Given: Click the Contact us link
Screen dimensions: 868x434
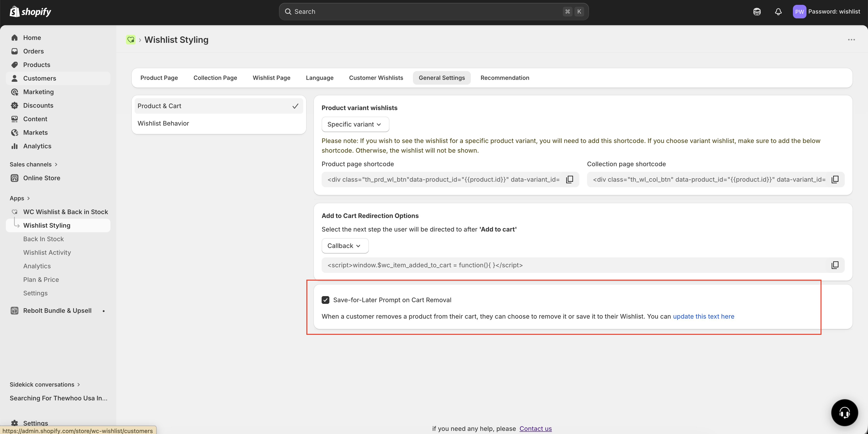Looking at the screenshot, I should [x=535, y=429].
